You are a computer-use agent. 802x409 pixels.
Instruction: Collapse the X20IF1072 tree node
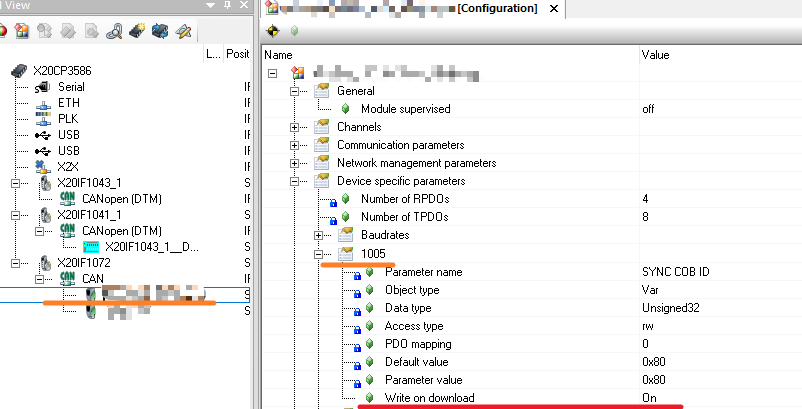tap(16, 263)
